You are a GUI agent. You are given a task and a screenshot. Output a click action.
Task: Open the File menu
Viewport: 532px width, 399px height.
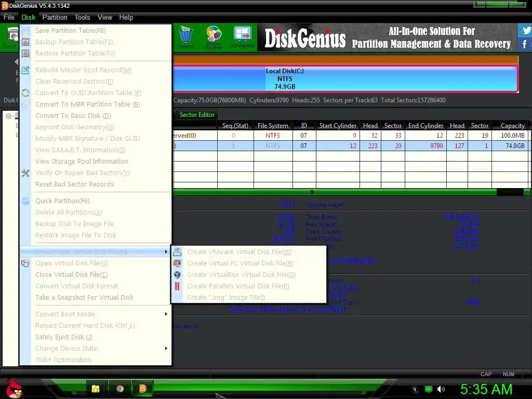click(x=9, y=17)
